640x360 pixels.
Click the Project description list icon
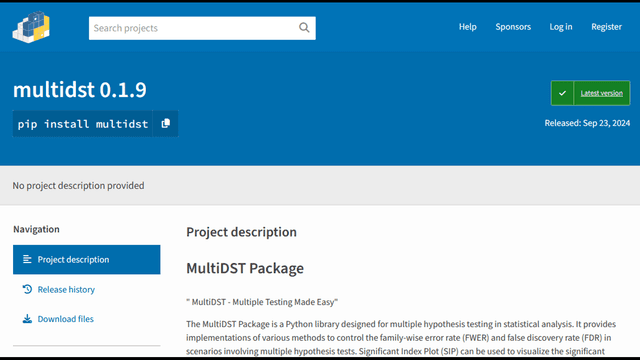coord(27,259)
